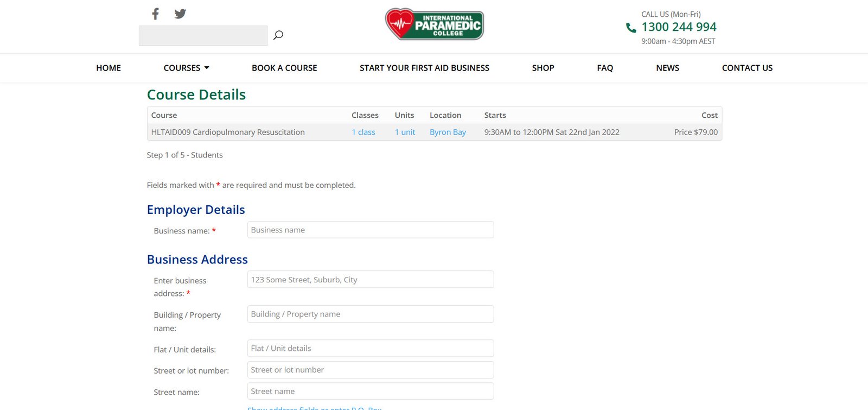Image resolution: width=868 pixels, height=410 pixels.
Task: Open Start Your First Aid Business
Action: (x=424, y=68)
